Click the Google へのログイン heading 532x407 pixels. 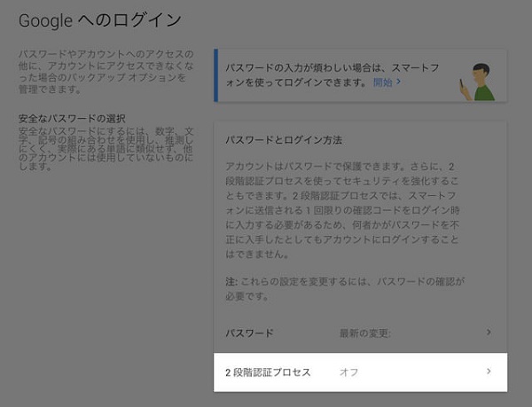[99, 20]
